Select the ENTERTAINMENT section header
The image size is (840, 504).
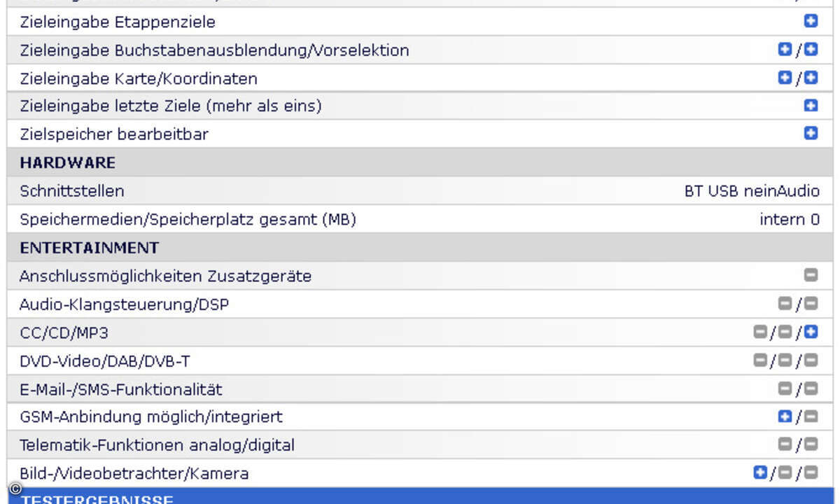[420, 248]
